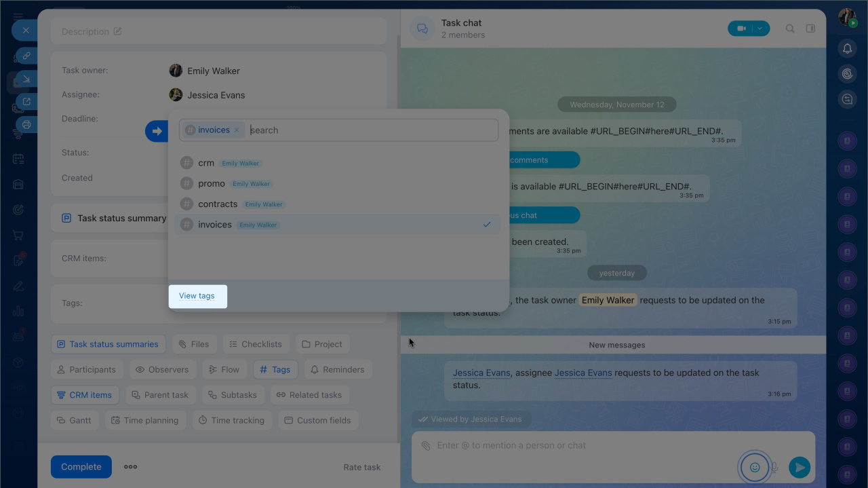Expand video call dropdown arrow
Screen dimensions: 868x488
tap(760, 29)
